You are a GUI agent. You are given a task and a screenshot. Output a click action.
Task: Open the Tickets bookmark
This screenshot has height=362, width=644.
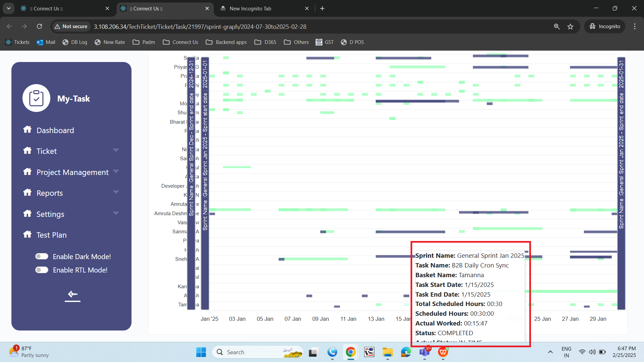[18, 42]
